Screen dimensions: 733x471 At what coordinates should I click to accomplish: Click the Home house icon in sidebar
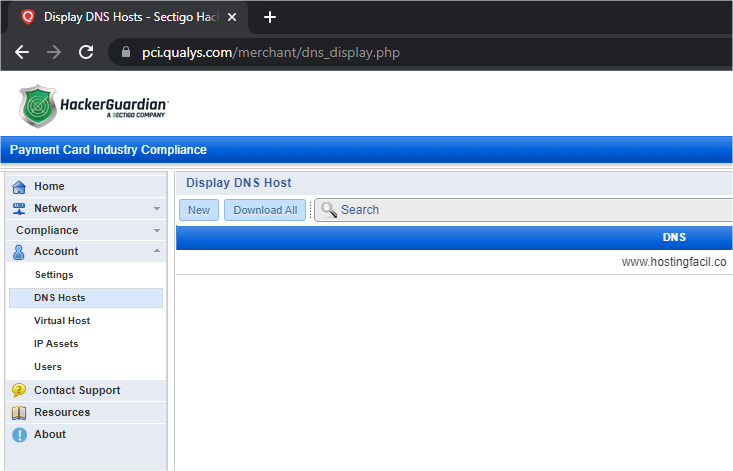click(x=19, y=187)
